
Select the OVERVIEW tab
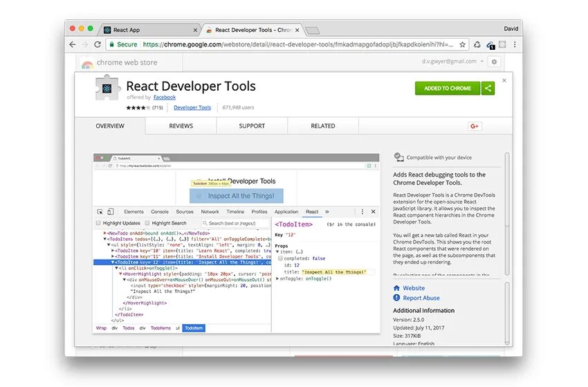[x=110, y=126]
